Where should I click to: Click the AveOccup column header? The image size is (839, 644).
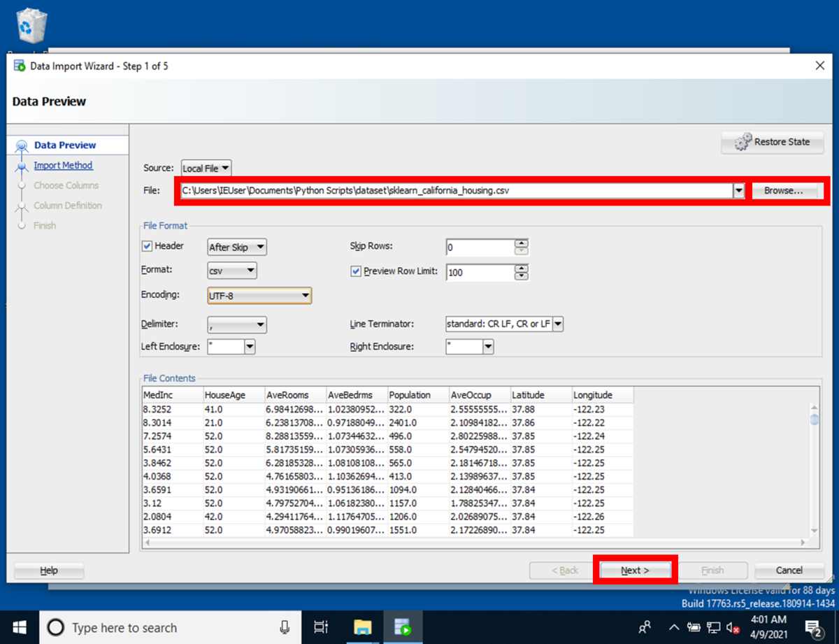pyautogui.click(x=480, y=395)
